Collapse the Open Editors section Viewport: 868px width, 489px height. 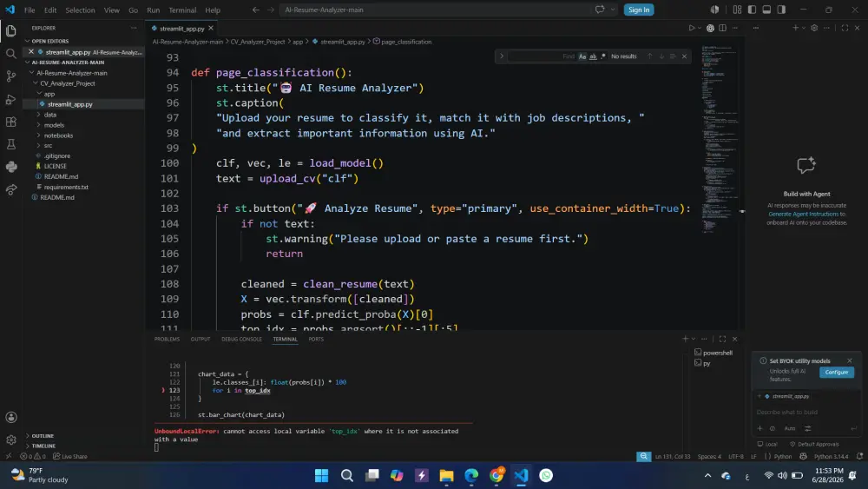[49, 41]
